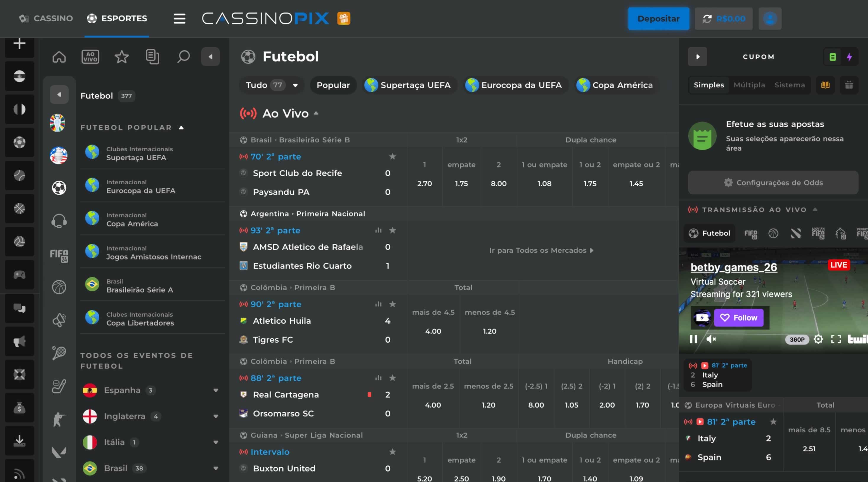Expand the Espanha leagues list
This screenshot has height=482, width=868.
tap(216, 390)
